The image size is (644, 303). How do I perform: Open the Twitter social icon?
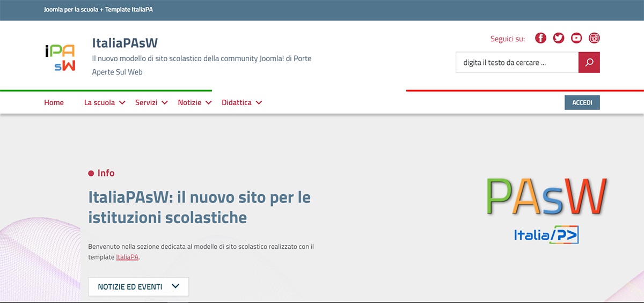tap(559, 38)
